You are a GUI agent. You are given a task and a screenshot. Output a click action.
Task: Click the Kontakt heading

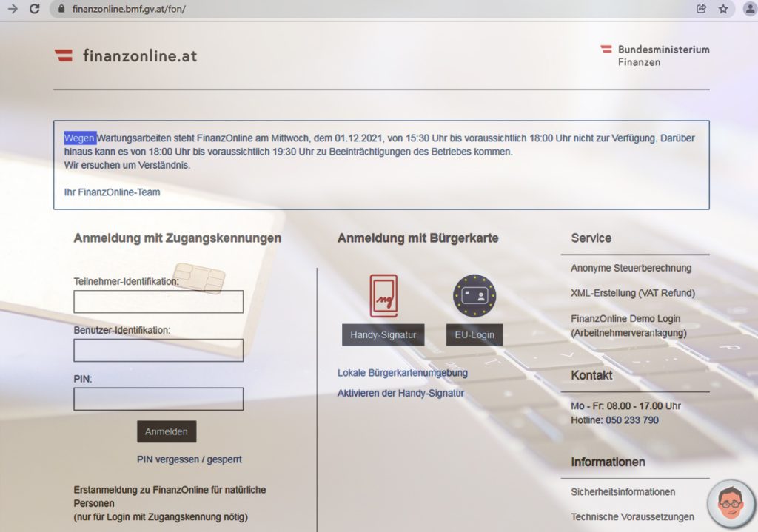[x=591, y=375]
